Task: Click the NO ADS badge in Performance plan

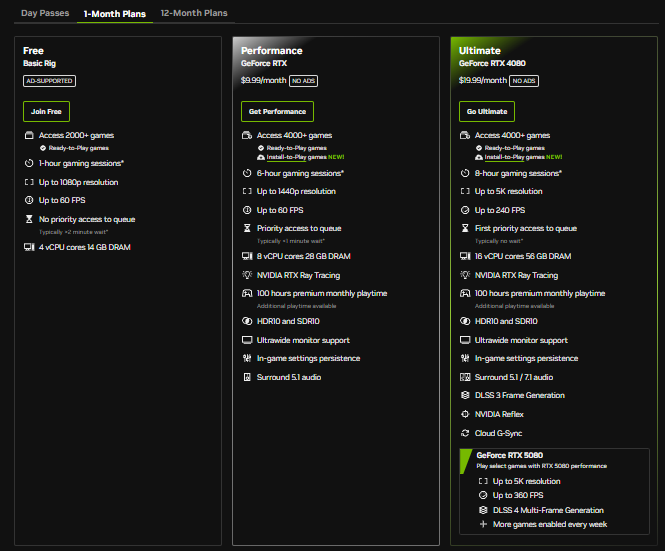Action: [303, 81]
